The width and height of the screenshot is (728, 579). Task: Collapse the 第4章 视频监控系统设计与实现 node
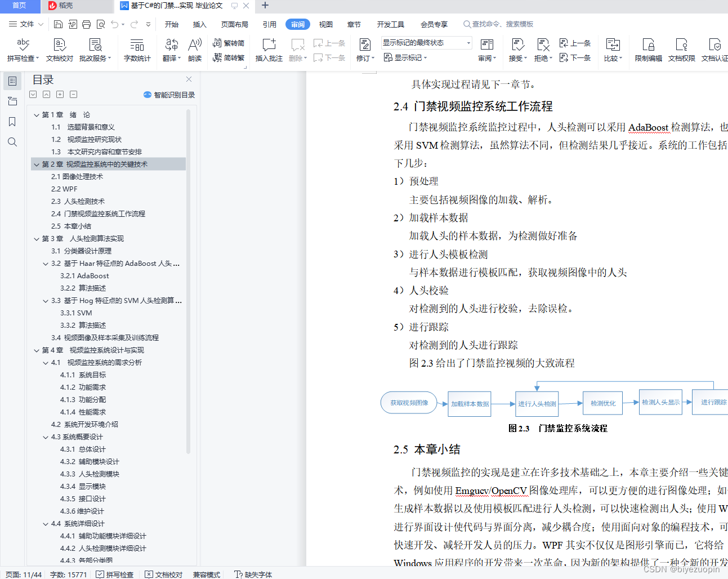(37, 350)
